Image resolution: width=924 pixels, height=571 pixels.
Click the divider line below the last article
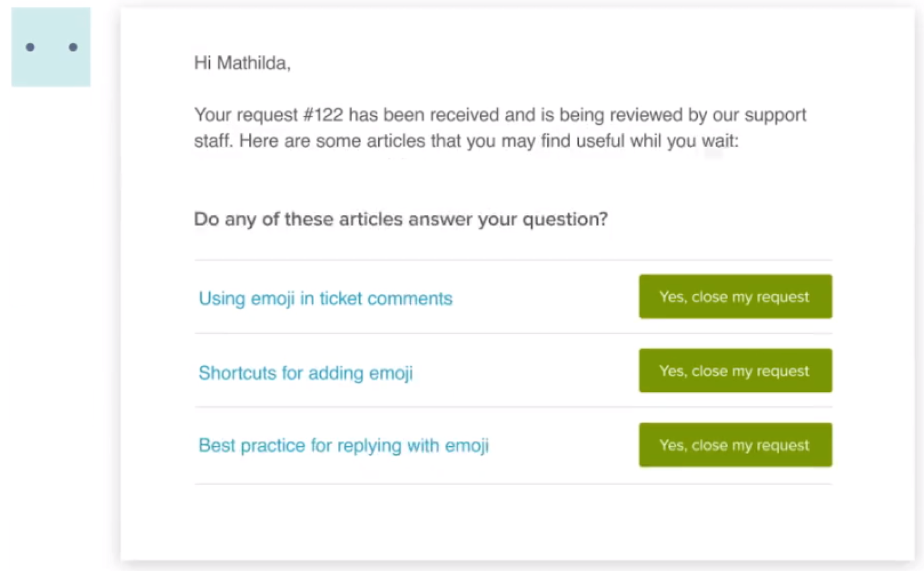point(513,484)
